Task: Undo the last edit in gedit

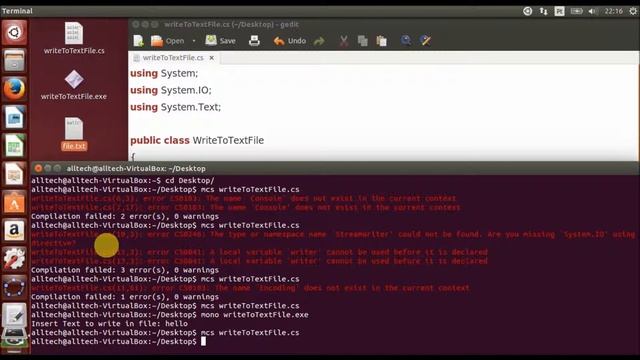Action: (x=290, y=41)
